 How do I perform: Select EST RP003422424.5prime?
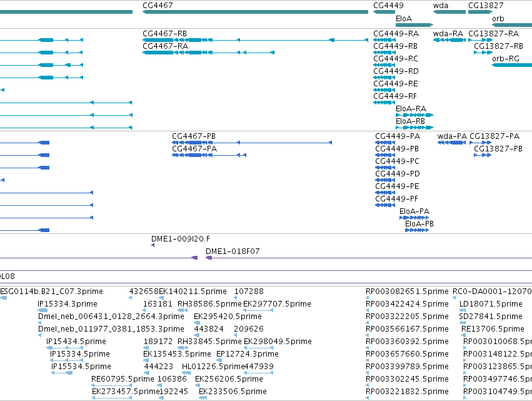(x=367, y=310)
